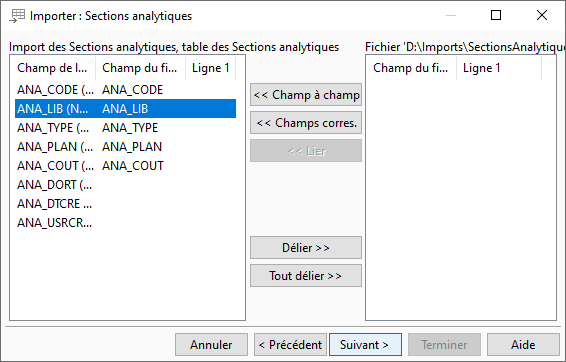This screenshot has height=362, width=566.
Task: Select the ANA_TYPE row
Action: (126, 128)
